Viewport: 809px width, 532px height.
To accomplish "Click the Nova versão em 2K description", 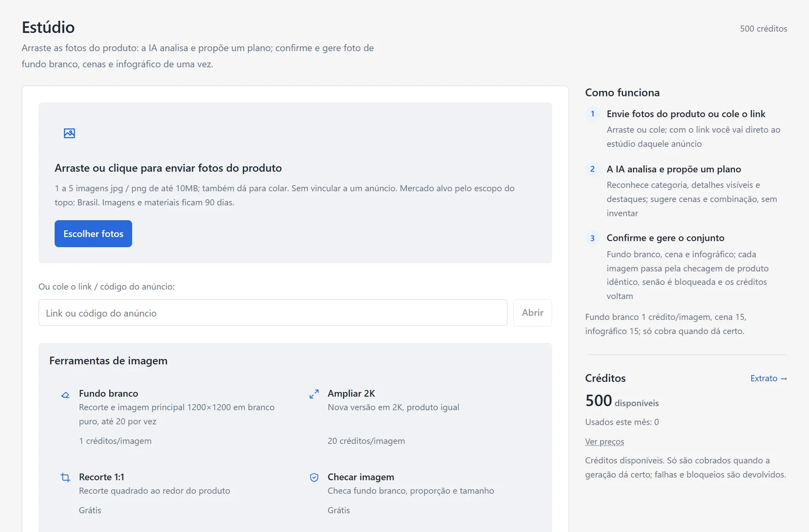I will [x=393, y=407].
